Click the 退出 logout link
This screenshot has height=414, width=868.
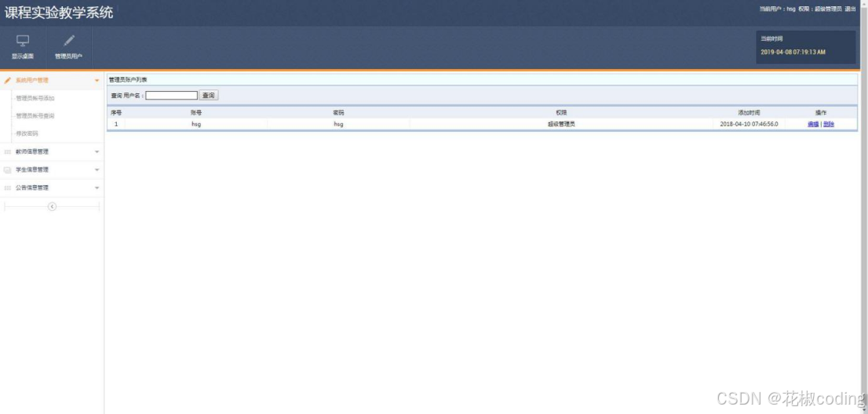[x=850, y=9]
